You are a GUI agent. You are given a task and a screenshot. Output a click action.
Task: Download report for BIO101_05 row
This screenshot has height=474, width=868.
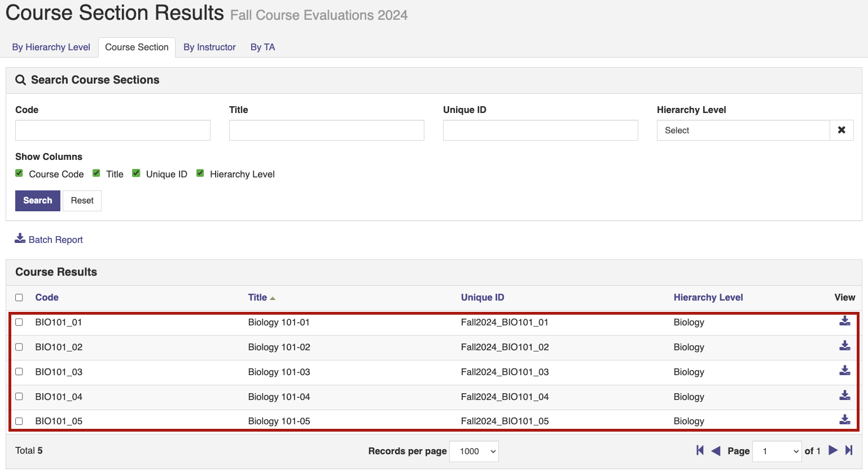[844, 419]
